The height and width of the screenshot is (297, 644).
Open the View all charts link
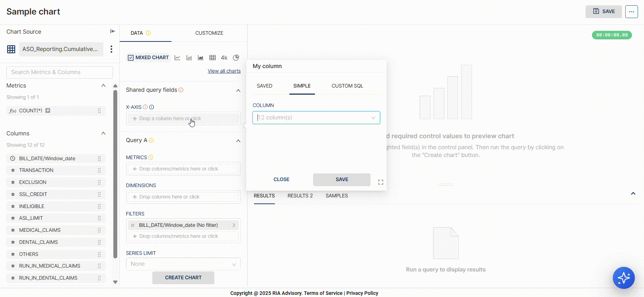(x=224, y=71)
